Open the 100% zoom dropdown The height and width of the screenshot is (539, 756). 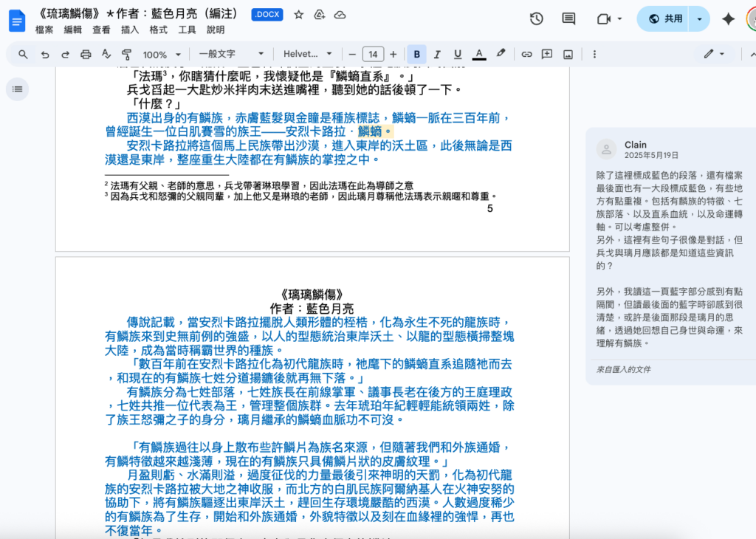point(162,55)
